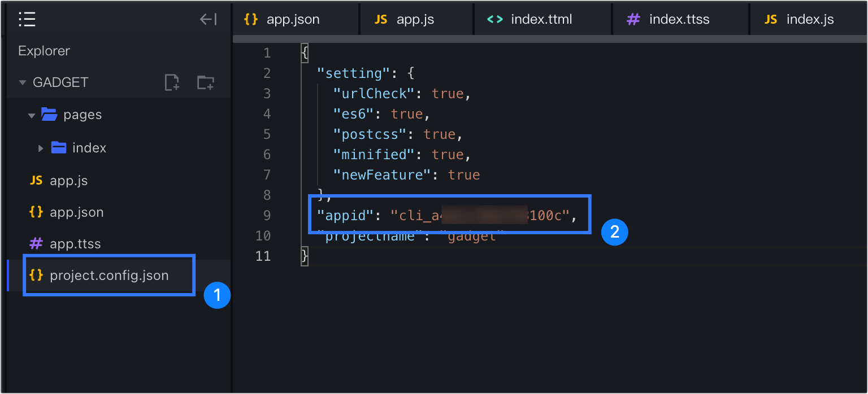Image resolution: width=868 pixels, height=394 pixels.
Task: Click the projectname value on line 10
Action: (x=472, y=235)
